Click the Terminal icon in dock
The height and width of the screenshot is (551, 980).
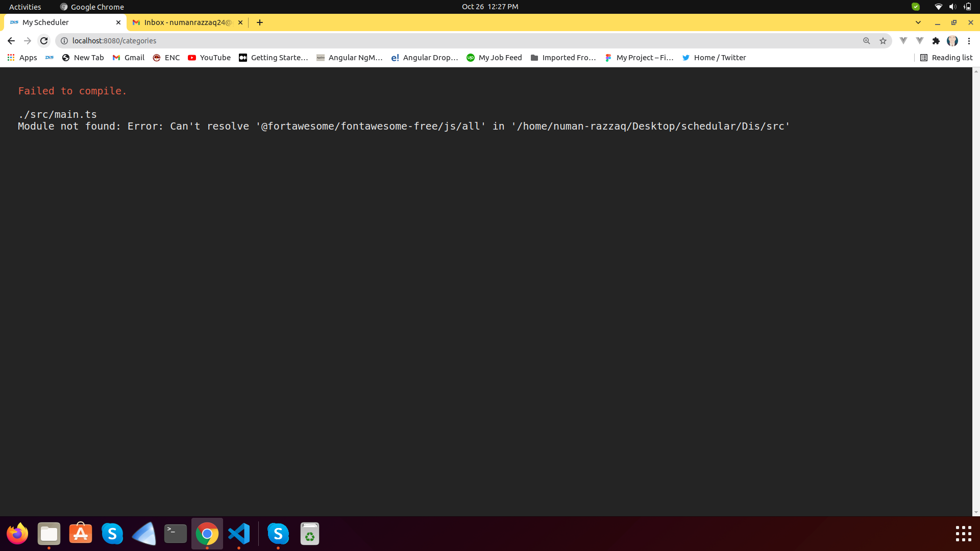click(x=175, y=534)
